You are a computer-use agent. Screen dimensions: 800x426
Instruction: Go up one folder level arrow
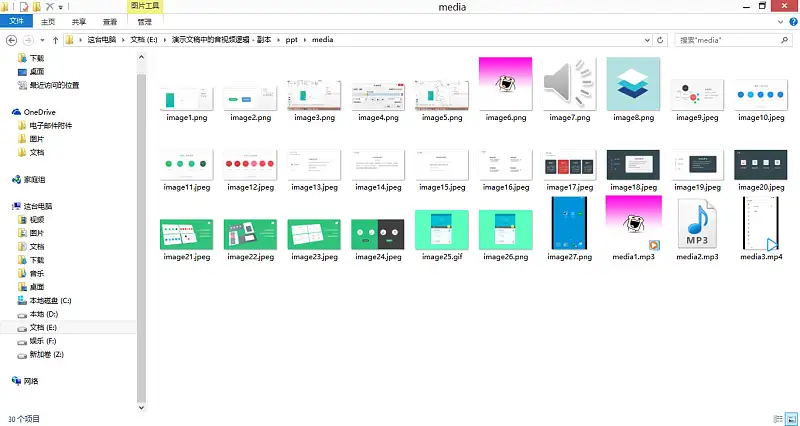click(x=55, y=40)
